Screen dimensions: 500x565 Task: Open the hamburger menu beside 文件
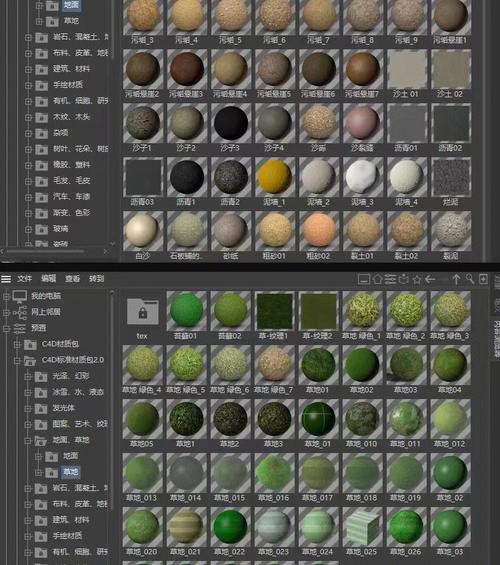(x=6, y=279)
